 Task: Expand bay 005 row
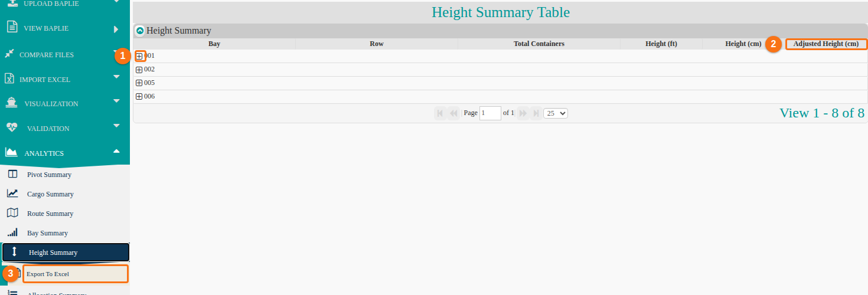(x=139, y=83)
